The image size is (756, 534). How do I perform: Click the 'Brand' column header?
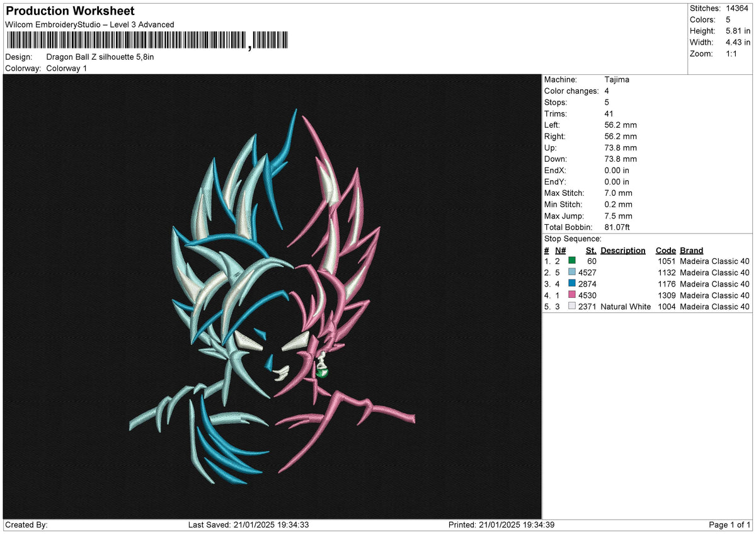point(692,250)
